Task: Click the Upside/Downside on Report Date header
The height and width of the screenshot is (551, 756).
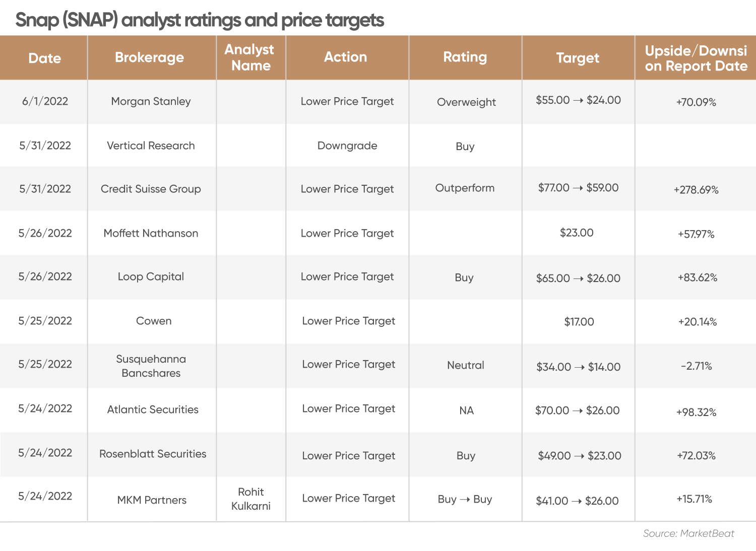Action: [696, 58]
